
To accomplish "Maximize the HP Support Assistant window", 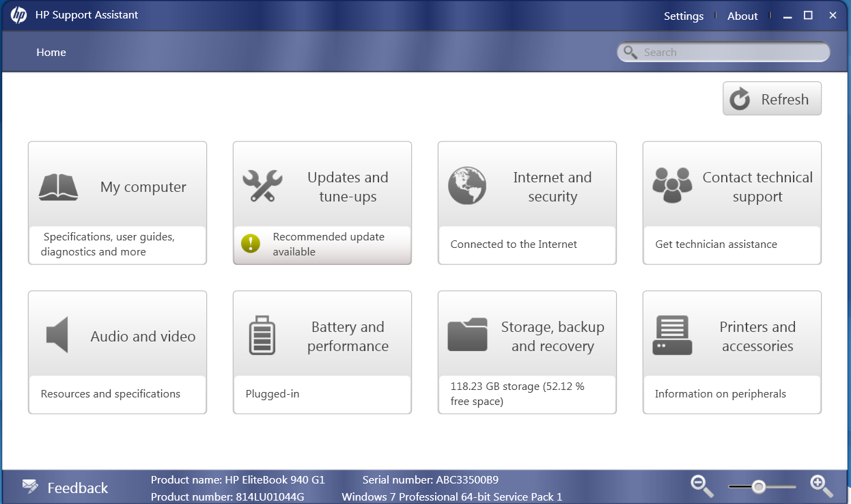I will point(808,15).
